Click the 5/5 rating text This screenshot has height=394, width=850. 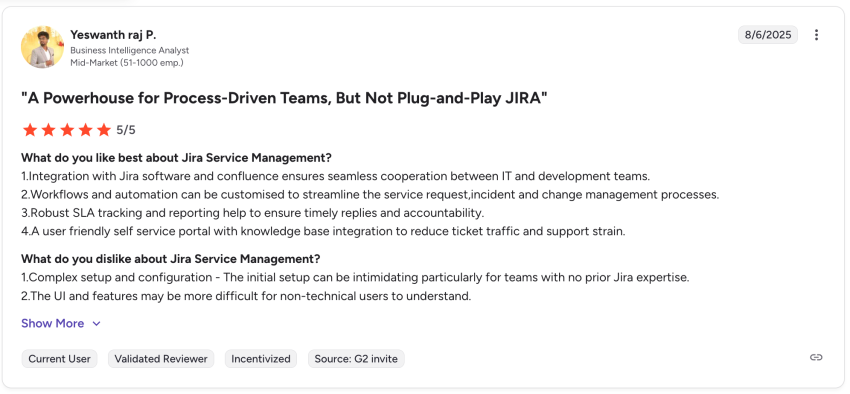126,131
